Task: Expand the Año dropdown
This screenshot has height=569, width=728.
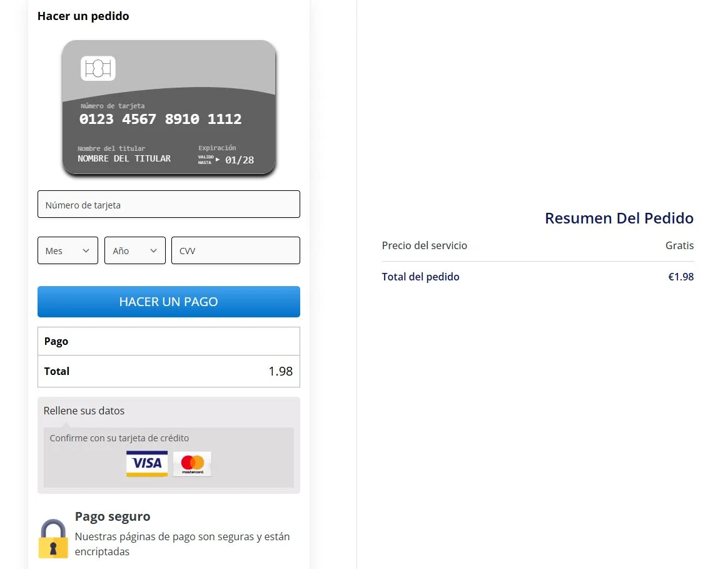Action: [x=135, y=250]
